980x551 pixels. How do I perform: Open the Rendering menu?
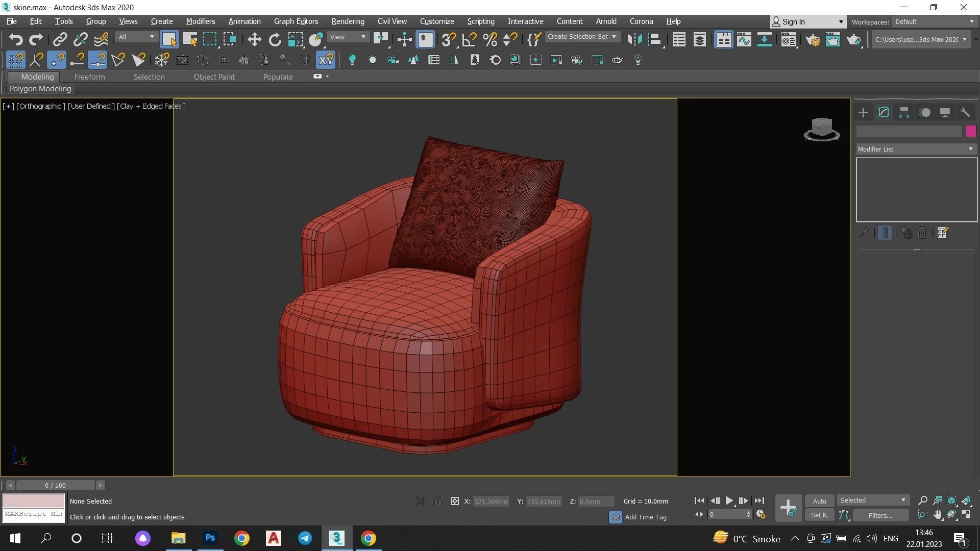click(348, 21)
